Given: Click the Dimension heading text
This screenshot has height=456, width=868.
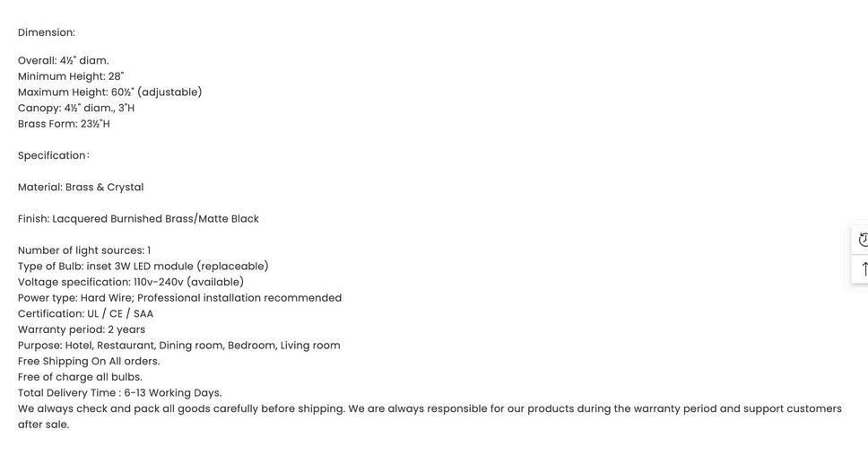Looking at the screenshot, I should click(x=47, y=32).
